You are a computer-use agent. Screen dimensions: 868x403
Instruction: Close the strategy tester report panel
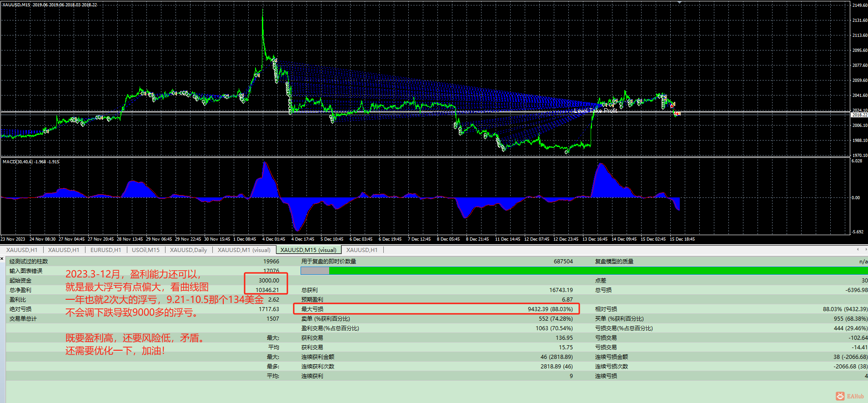point(2,259)
